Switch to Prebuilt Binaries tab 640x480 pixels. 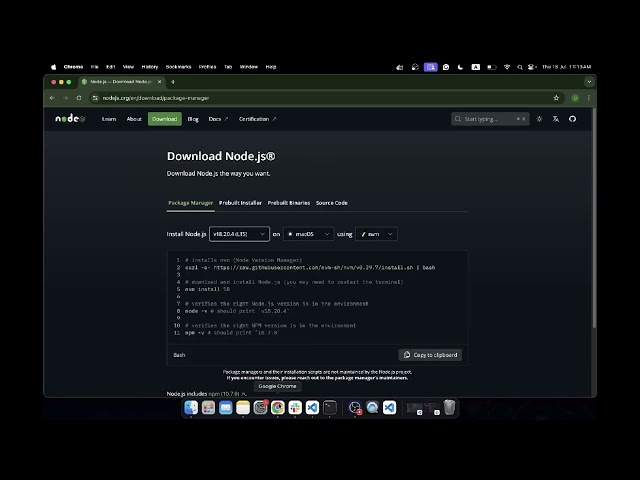[289, 203]
